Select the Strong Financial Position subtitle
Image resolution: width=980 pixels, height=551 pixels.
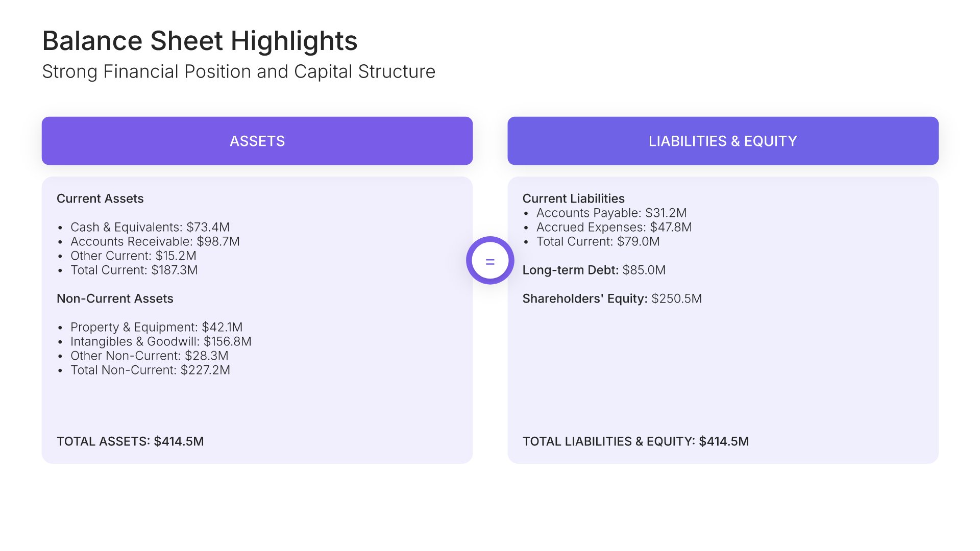(x=238, y=72)
